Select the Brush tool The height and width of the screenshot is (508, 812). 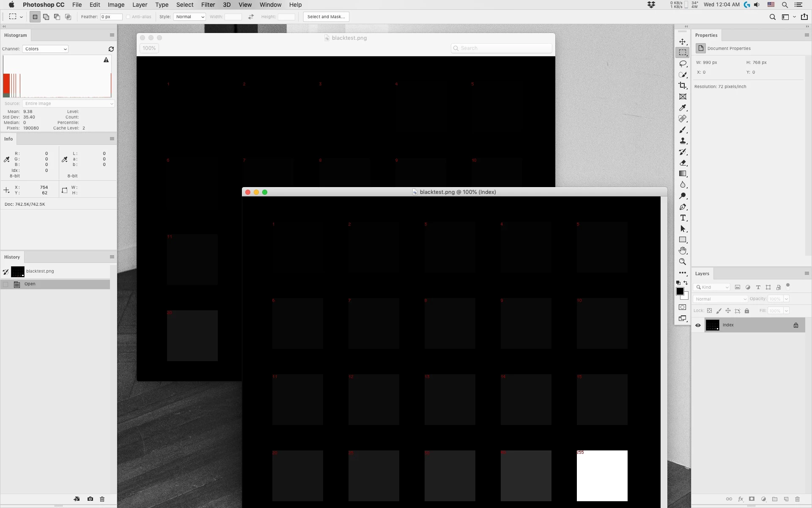point(683,130)
